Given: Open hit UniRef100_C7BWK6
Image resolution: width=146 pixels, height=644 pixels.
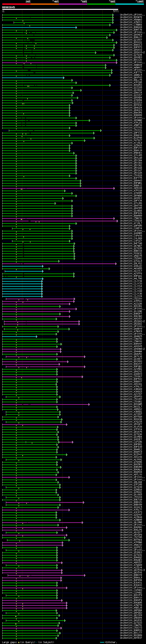Looking at the screenshot, I should pyautogui.click(x=131, y=25).
